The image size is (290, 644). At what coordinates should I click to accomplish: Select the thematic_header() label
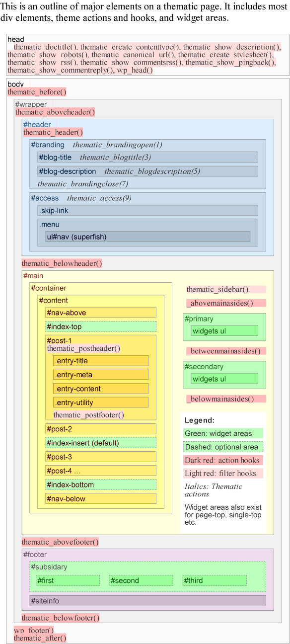[53, 132]
